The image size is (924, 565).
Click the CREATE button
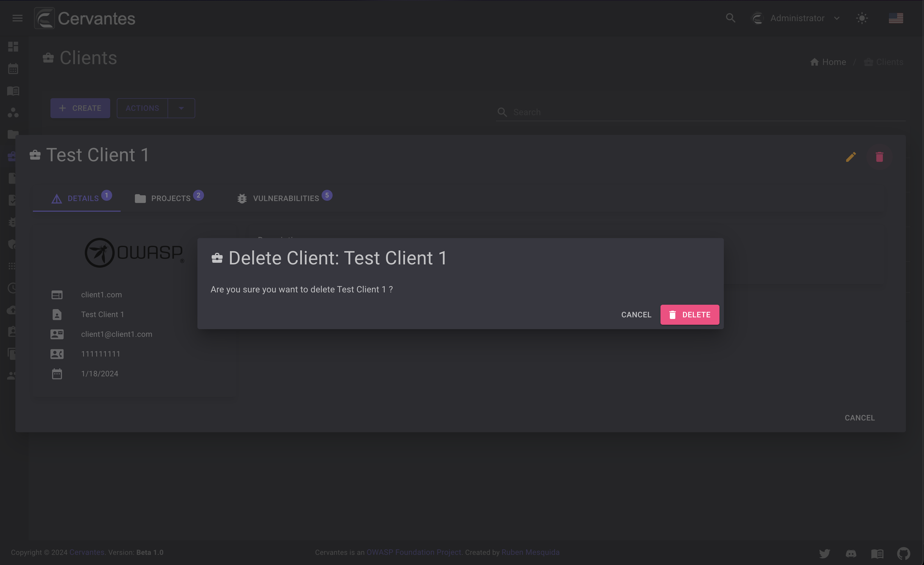click(x=80, y=108)
